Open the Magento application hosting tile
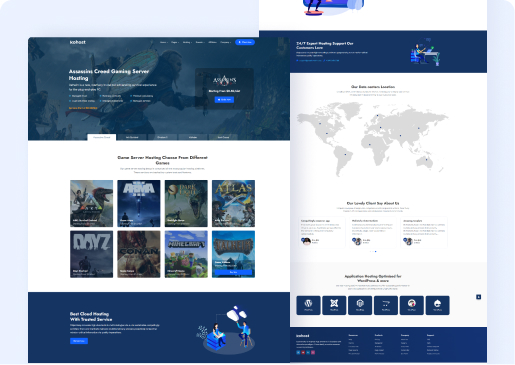 click(x=360, y=305)
